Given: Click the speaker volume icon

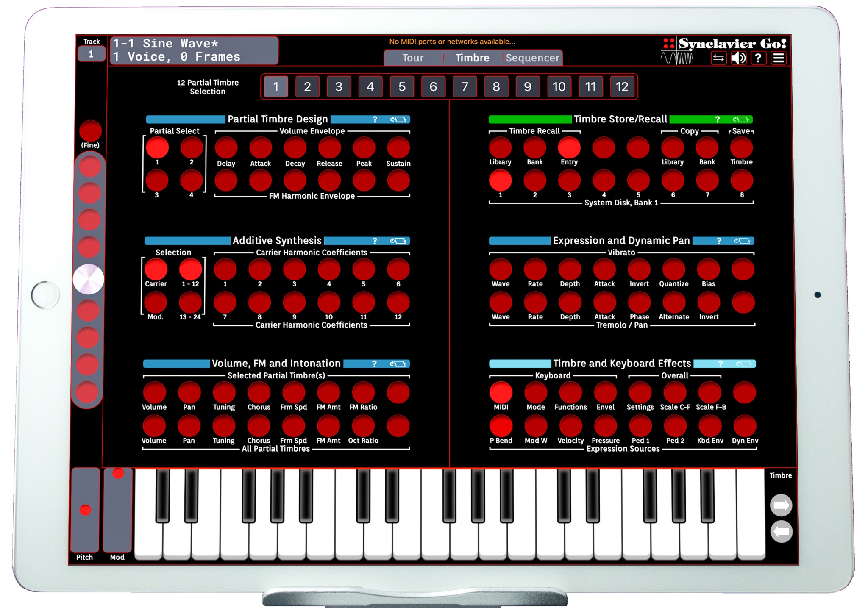Looking at the screenshot, I should pos(738,58).
